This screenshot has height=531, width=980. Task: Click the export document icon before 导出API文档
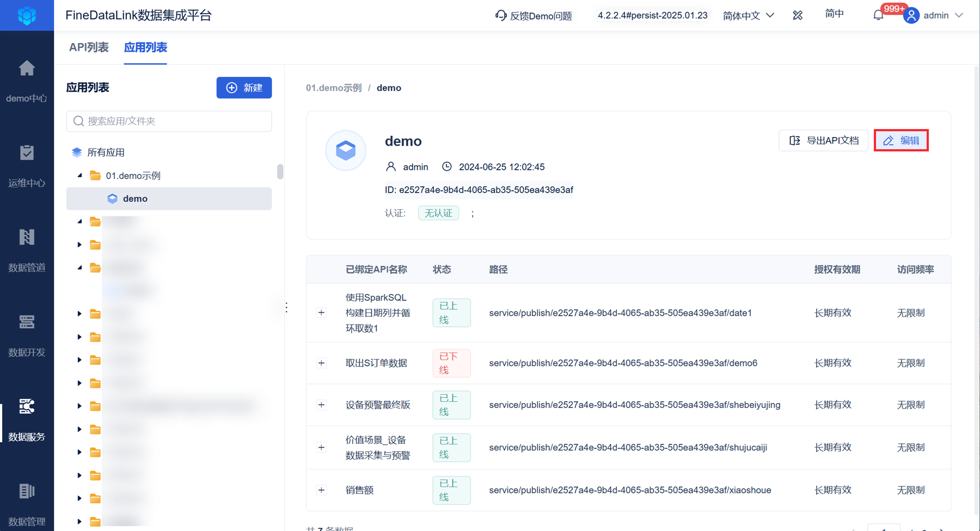point(795,141)
